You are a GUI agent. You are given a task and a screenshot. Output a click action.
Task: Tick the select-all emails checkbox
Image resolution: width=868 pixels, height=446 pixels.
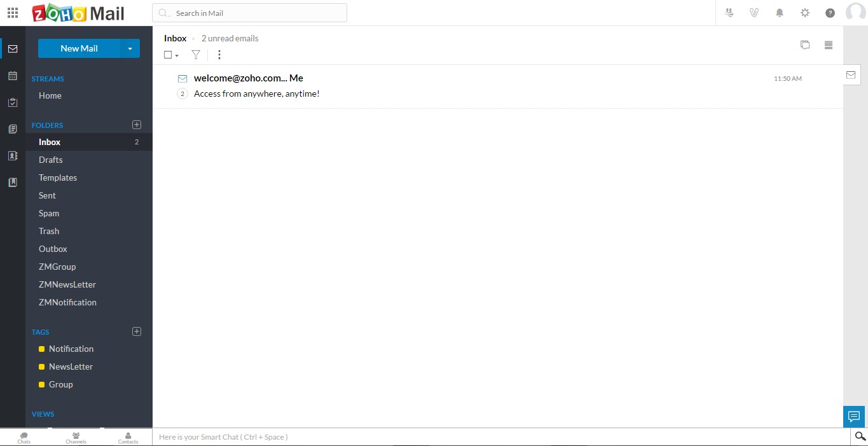pos(167,55)
